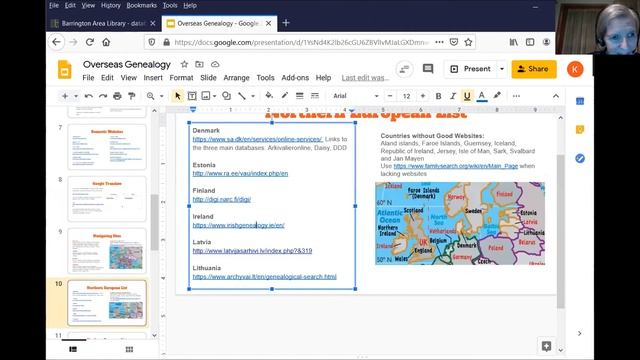
Task: Click the print icon
Action: [117, 96]
